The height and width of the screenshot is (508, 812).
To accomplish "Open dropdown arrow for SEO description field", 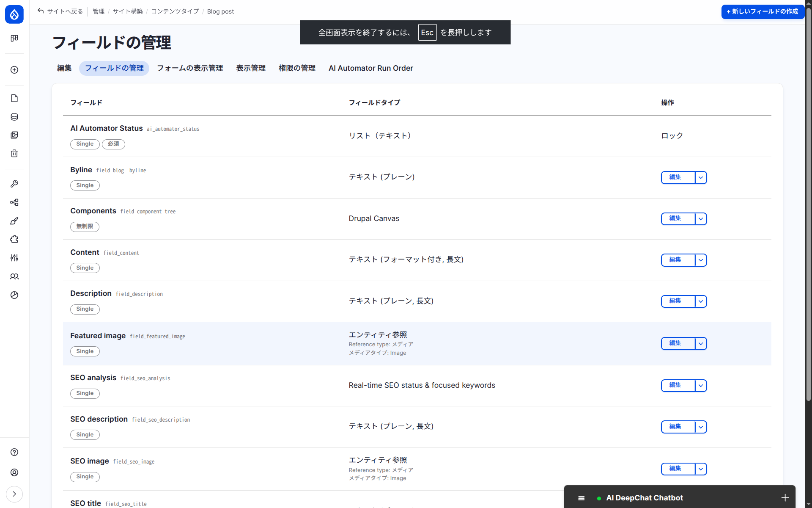I will coord(701,427).
